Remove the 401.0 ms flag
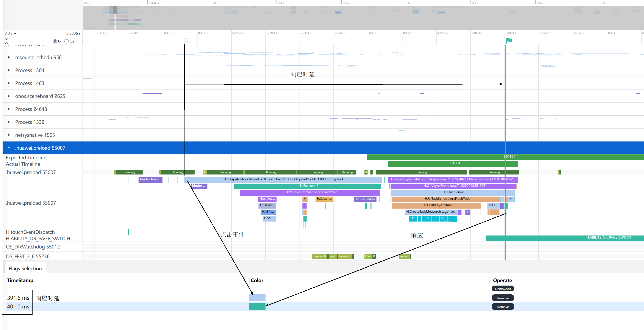 [502, 307]
